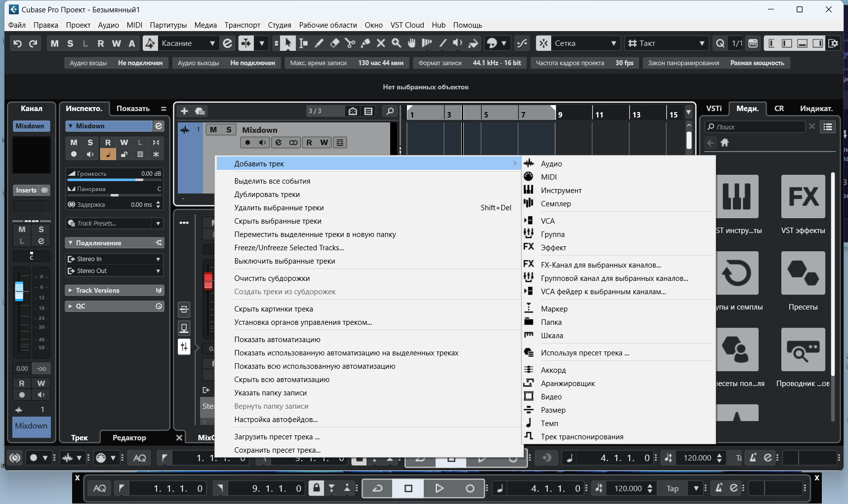Toggle Record Enable on Mixdown track
This screenshot has height=504, width=848.
[248, 143]
